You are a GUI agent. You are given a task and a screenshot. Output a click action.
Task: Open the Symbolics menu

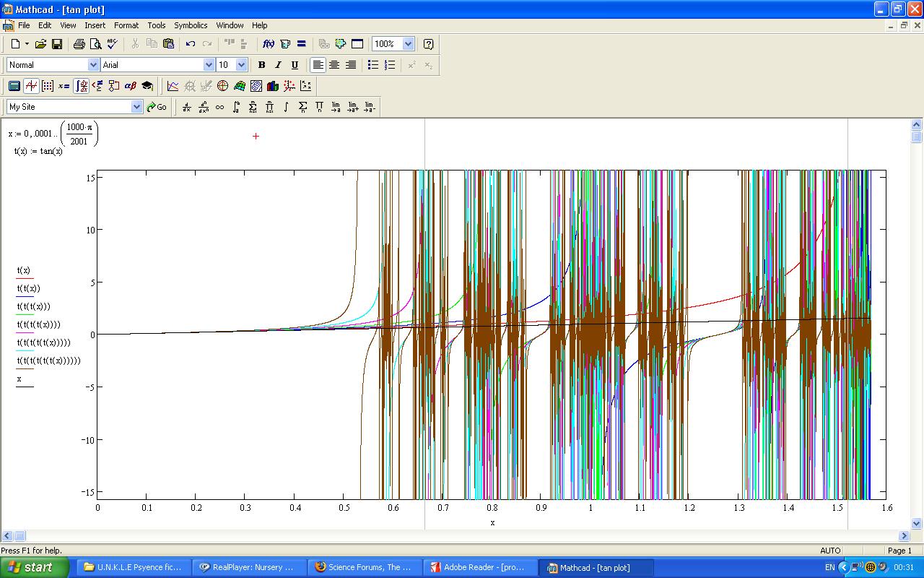click(x=191, y=25)
